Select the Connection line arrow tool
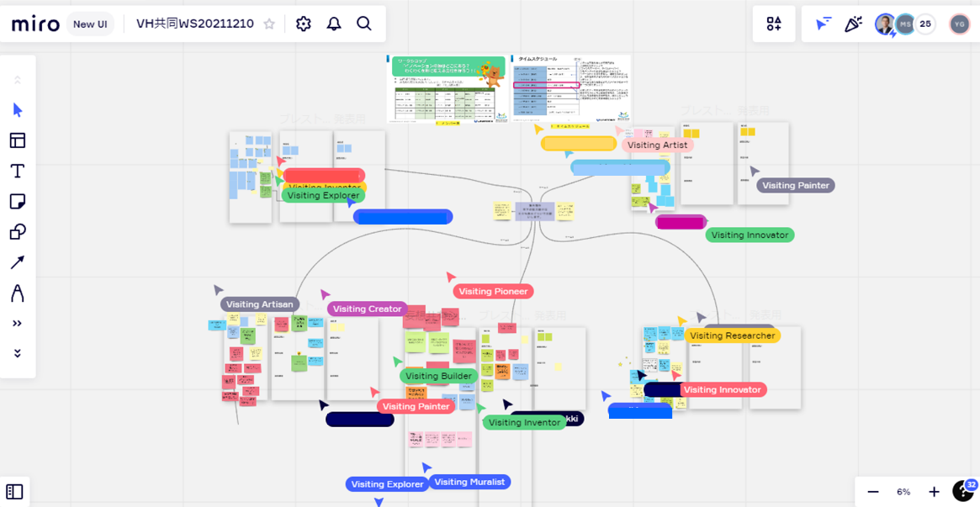Viewport: 980px width, 507px height. click(18, 262)
